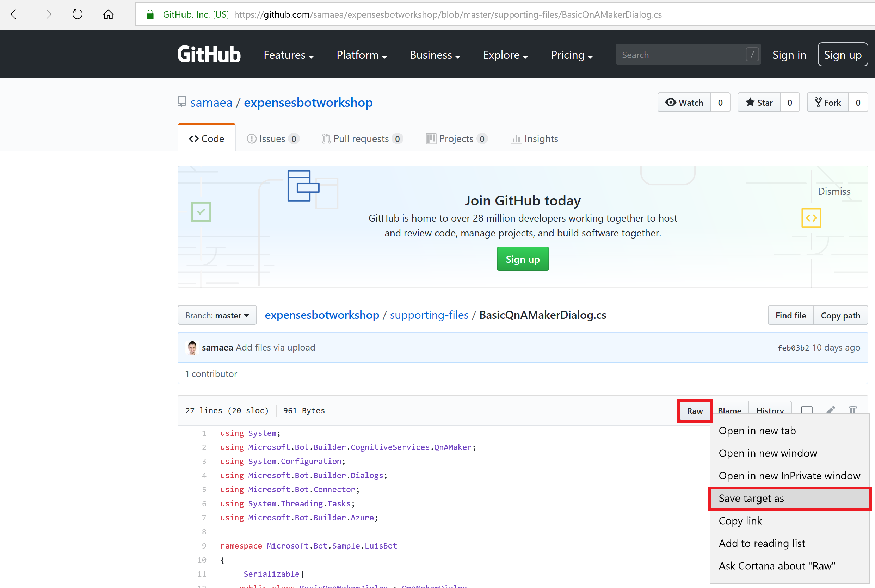
Task: Click the green Sign up button
Action: (523, 259)
